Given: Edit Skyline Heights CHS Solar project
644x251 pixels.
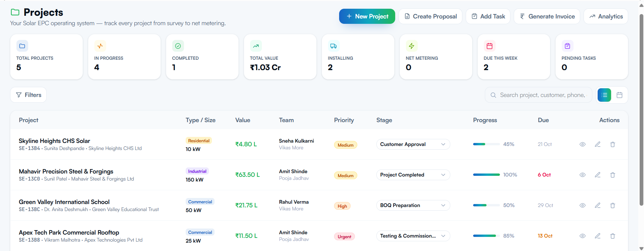Looking at the screenshot, I should 598,144.
